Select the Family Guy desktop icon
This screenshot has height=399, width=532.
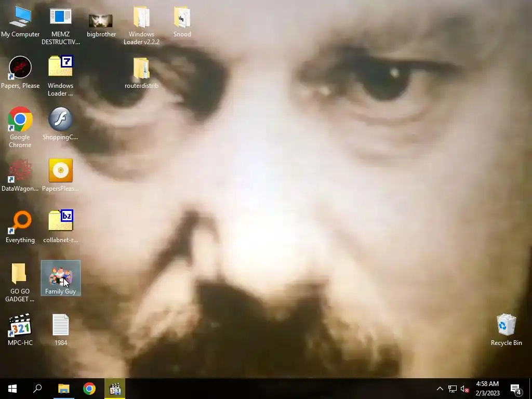[x=60, y=278]
